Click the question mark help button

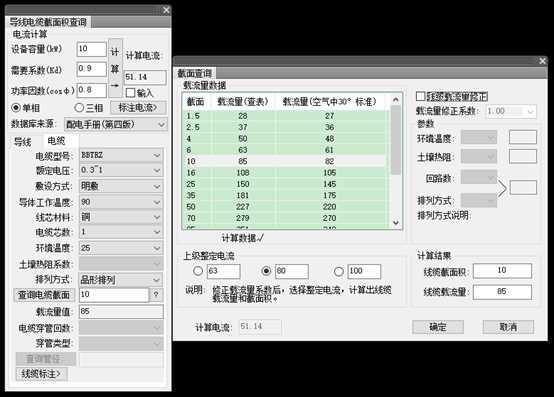156,295
